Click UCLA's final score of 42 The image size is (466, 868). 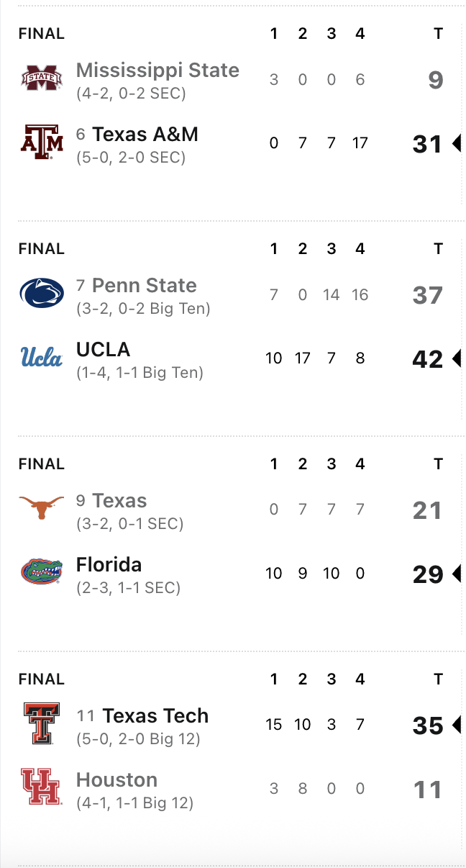pyautogui.click(x=427, y=359)
